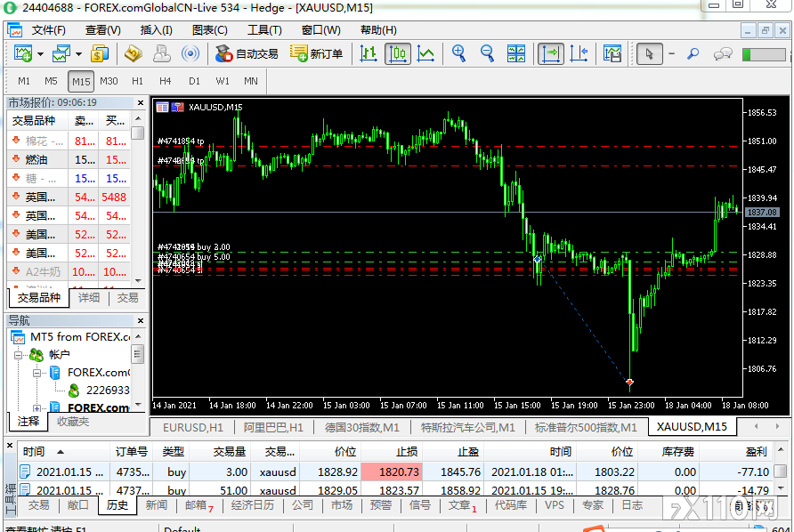This screenshot has width=794, height=532.
Task: Click the 1820.73 stop loss cell
Action: [392, 472]
